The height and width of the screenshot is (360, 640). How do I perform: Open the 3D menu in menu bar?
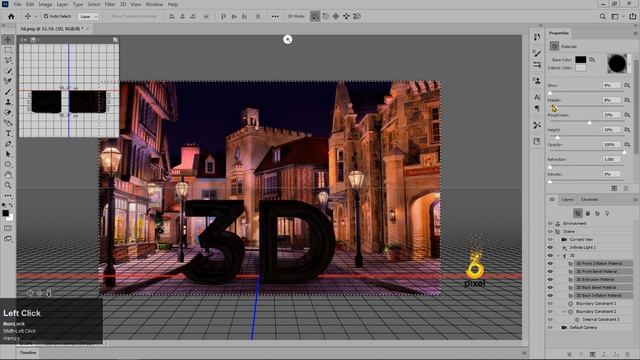pyautogui.click(x=123, y=4)
